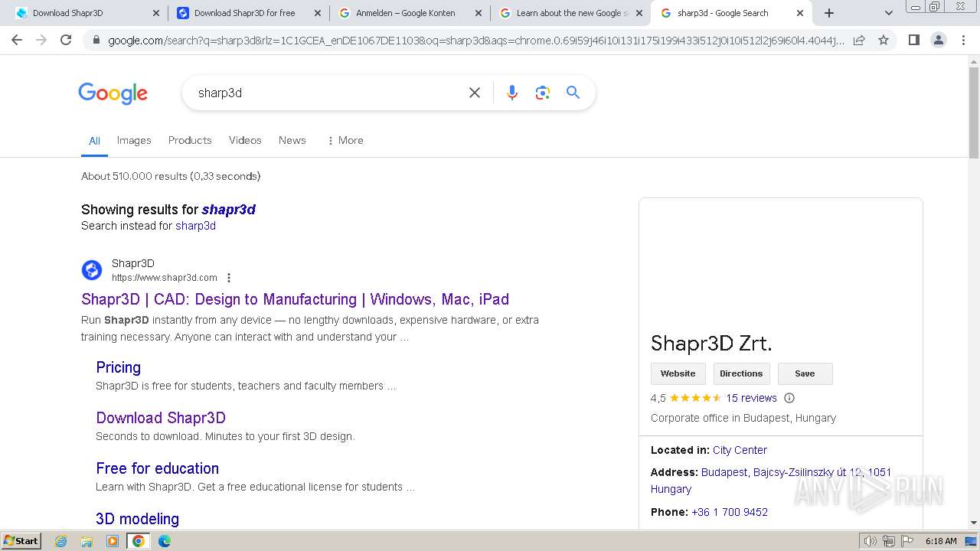
Task: Open the Download Shapr3D sitelink
Action: click(161, 418)
